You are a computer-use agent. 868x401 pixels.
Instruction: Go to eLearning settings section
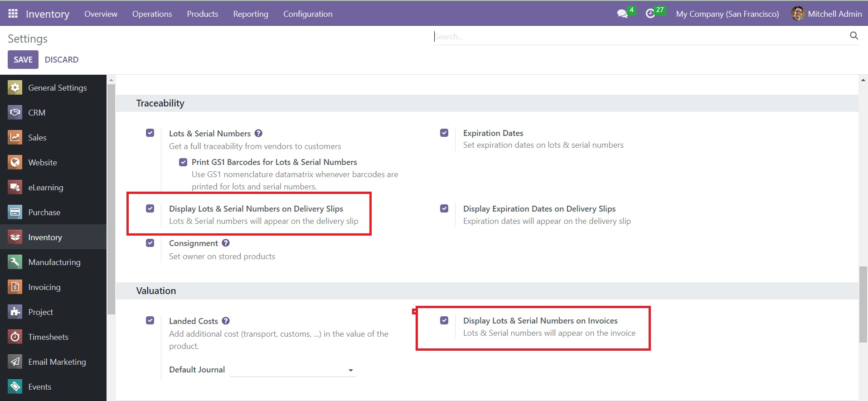[53, 187]
